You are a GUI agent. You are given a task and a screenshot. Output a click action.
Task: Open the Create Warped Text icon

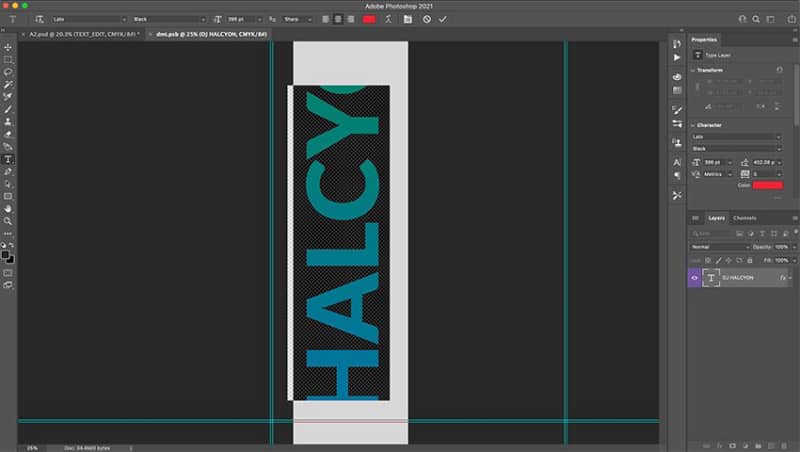388,19
